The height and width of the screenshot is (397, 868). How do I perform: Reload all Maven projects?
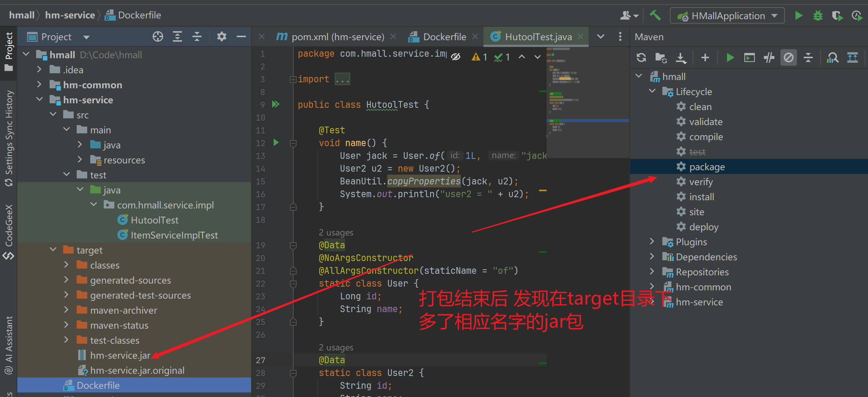[x=641, y=57]
